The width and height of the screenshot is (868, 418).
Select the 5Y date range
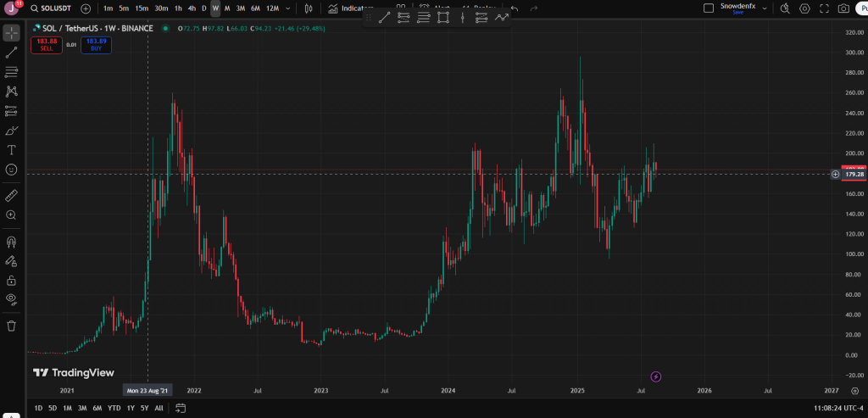(x=145, y=408)
